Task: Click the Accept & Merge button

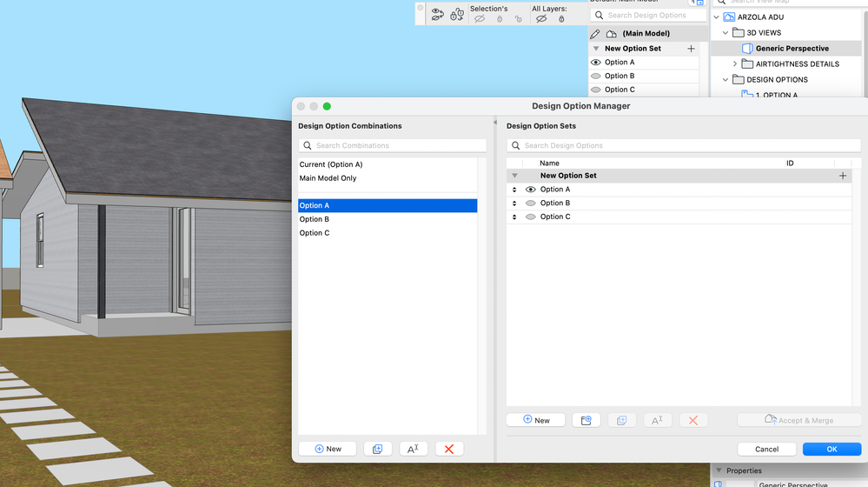Action: tap(799, 421)
